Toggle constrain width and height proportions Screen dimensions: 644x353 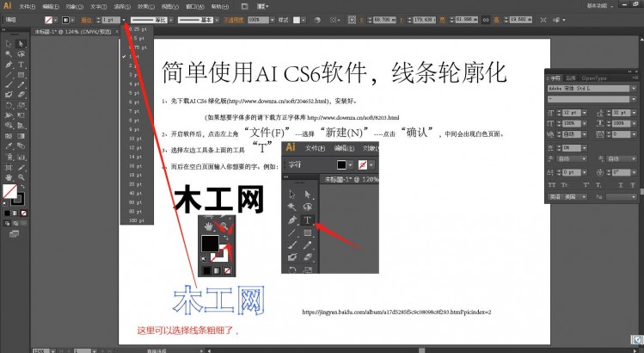pos(486,19)
